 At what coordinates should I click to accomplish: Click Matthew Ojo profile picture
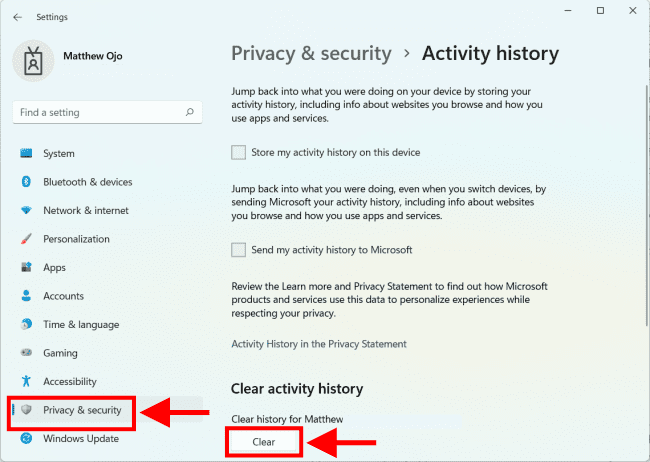33,60
